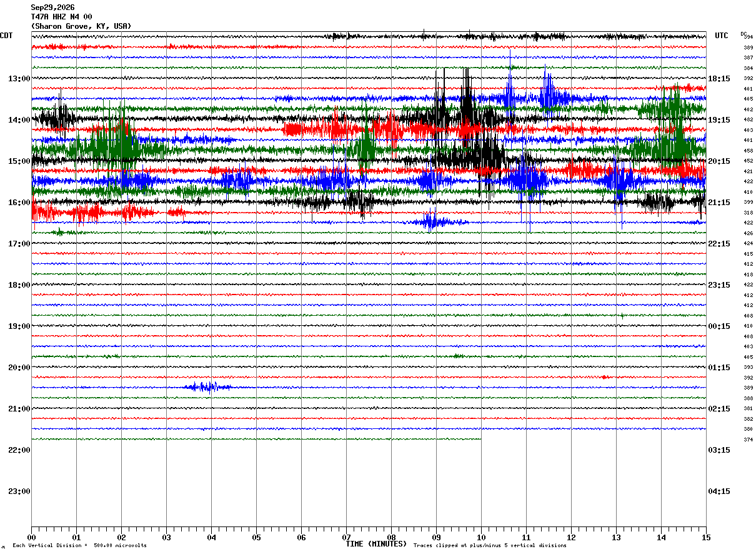Click the 07 minute axis tick label
Screen dimensions: 756x554
pos(346,537)
